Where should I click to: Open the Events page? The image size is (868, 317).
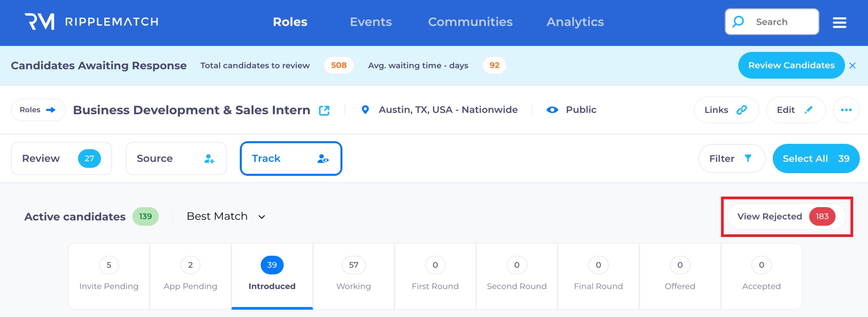point(371,22)
